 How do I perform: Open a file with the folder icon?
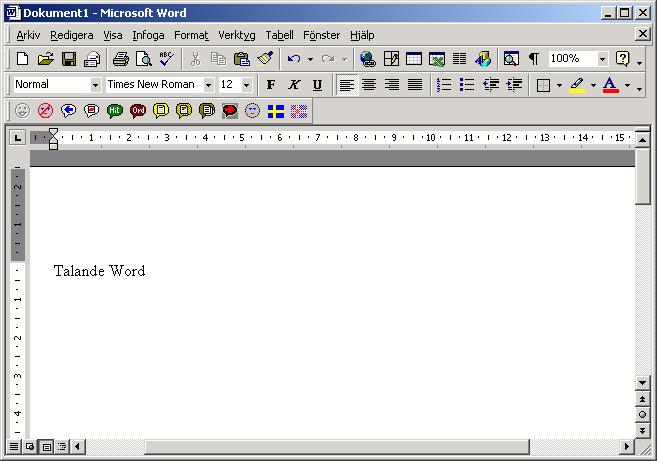(45, 59)
